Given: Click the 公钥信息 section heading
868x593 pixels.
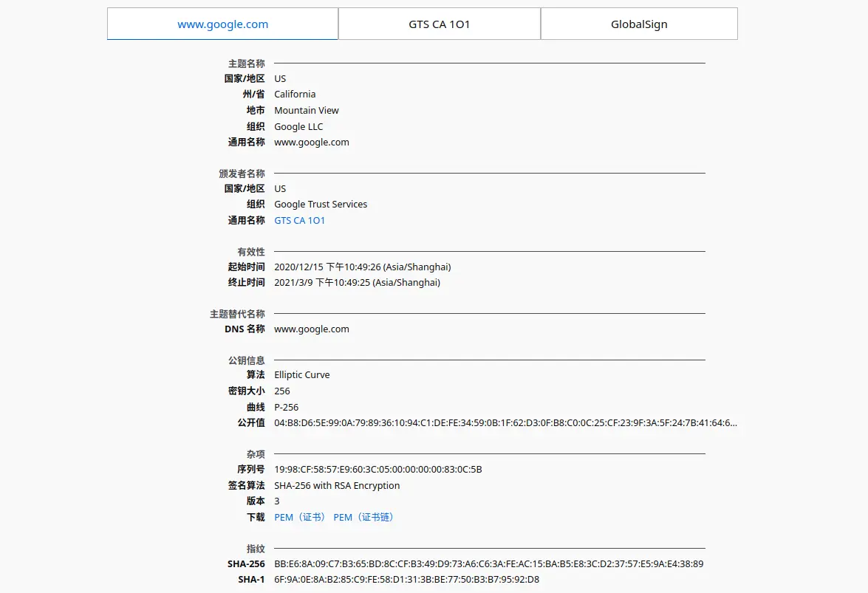Looking at the screenshot, I should 246,360.
